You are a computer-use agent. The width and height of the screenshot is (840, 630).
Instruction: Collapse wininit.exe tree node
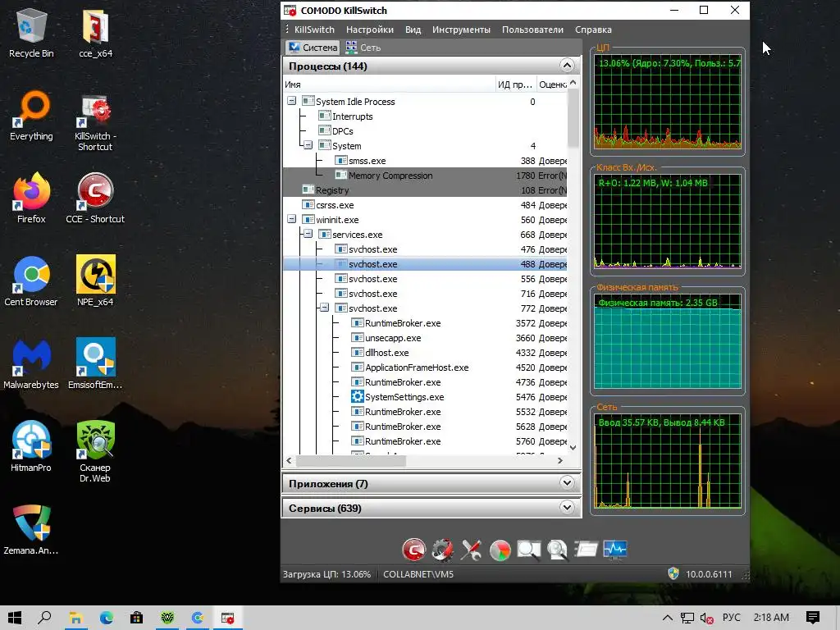(291, 219)
